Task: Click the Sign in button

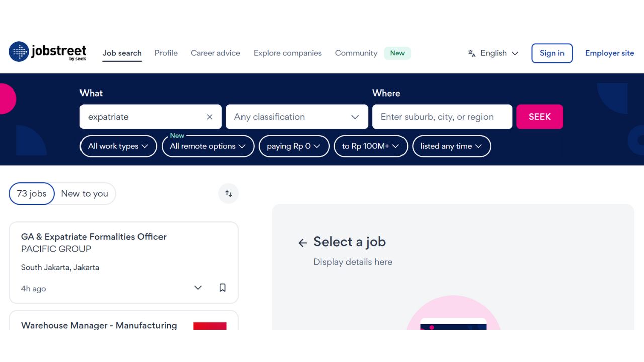Action: 552,53
